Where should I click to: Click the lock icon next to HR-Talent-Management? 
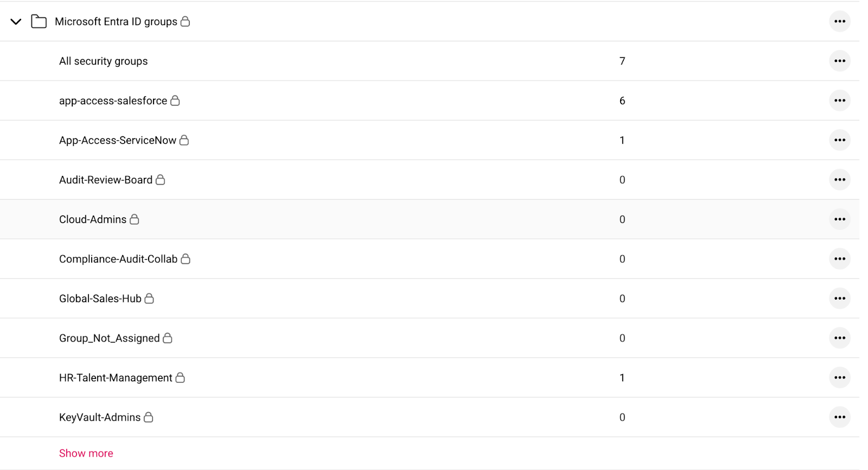click(181, 378)
